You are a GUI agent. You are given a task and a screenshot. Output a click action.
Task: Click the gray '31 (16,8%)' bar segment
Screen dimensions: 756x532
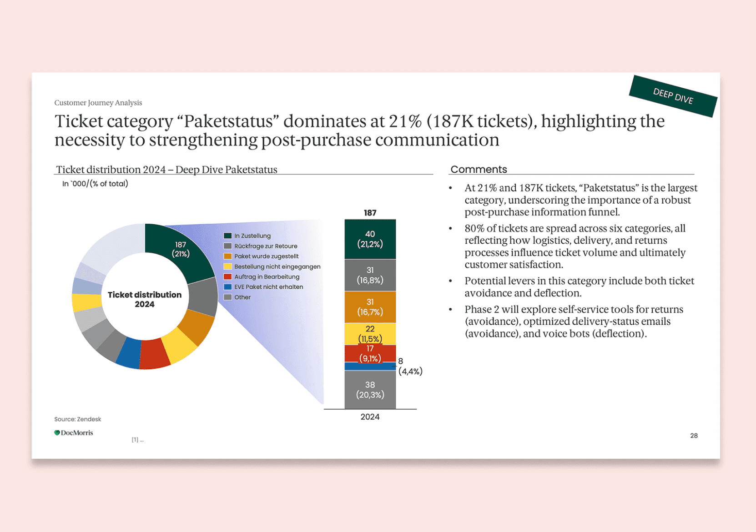[370, 275]
